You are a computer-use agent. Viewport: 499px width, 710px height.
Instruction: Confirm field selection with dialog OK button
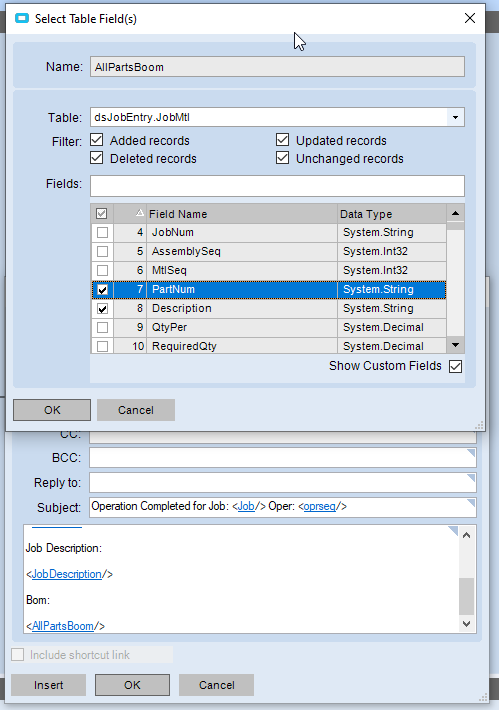pyautogui.click(x=52, y=410)
